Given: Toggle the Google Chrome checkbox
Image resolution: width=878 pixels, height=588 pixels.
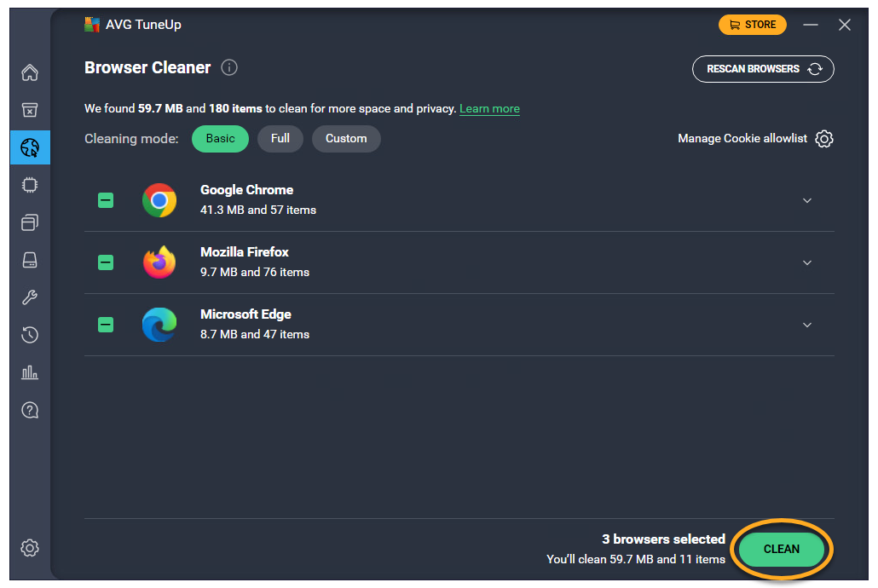Looking at the screenshot, I should pyautogui.click(x=106, y=200).
